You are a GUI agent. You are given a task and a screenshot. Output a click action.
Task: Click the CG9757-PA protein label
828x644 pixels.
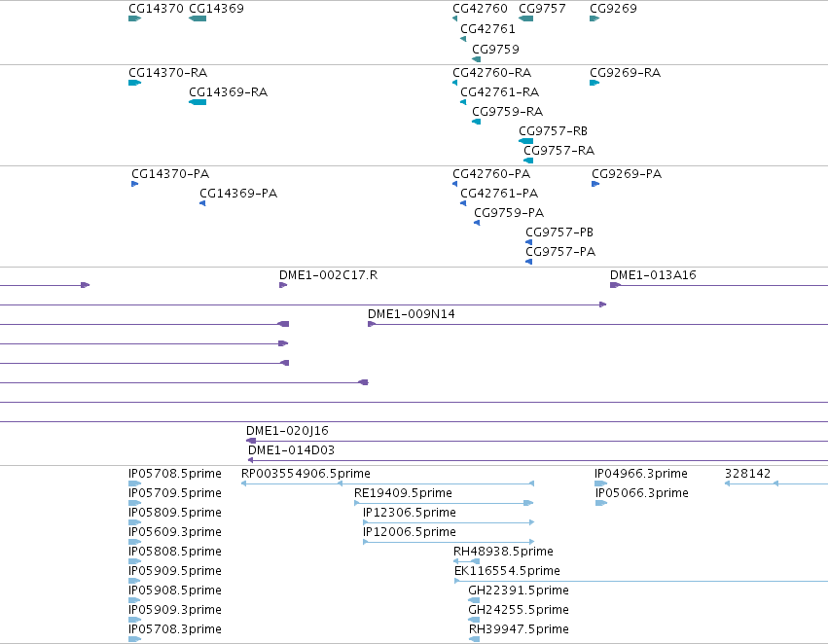(x=560, y=252)
